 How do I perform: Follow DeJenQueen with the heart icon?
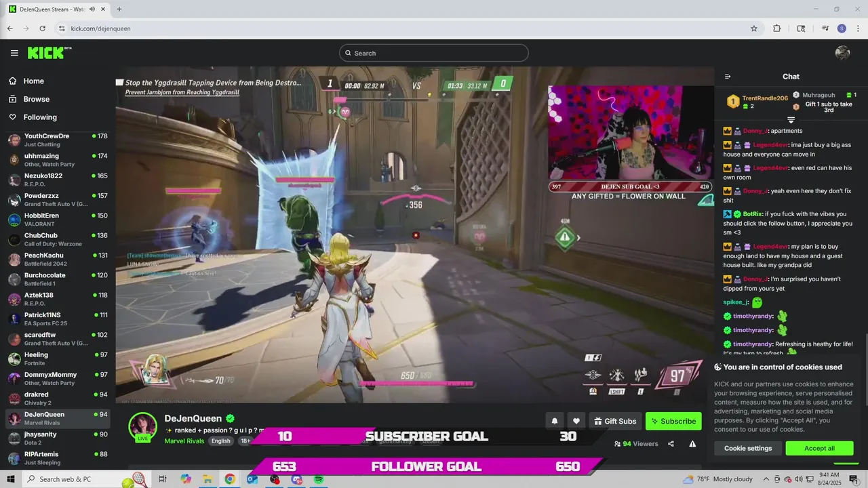(x=576, y=421)
